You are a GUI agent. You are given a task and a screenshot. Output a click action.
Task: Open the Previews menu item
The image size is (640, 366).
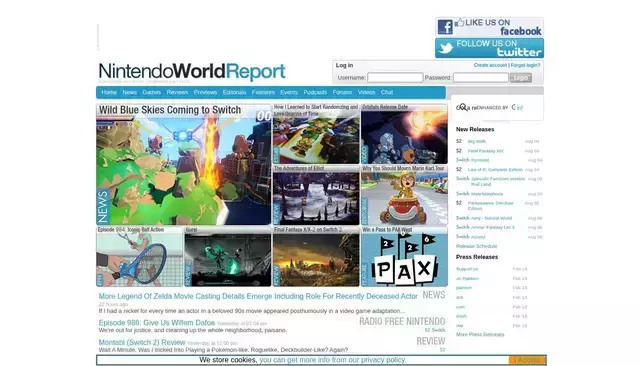205,93
